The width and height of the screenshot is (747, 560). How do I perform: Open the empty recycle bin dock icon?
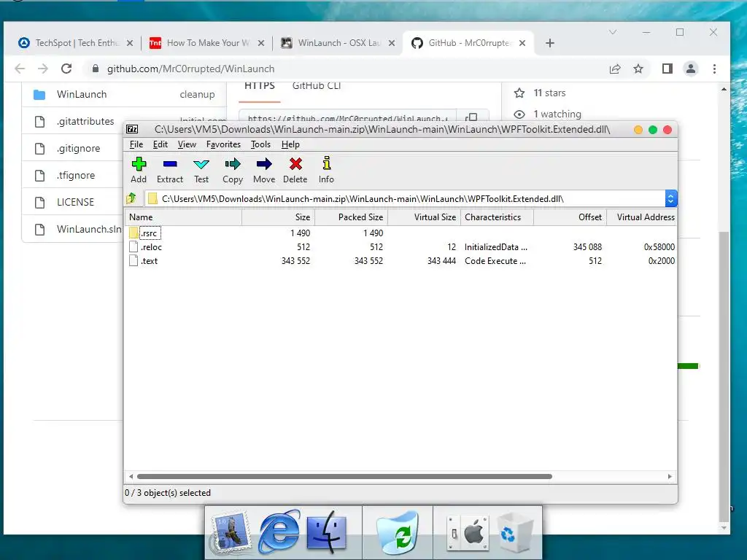click(x=514, y=533)
